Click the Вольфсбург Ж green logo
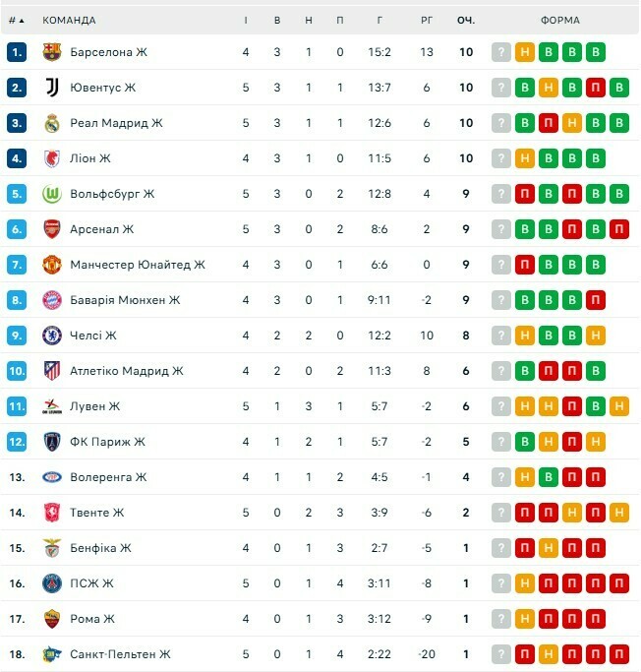The image size is (641, 672). [x=53, y=194]
